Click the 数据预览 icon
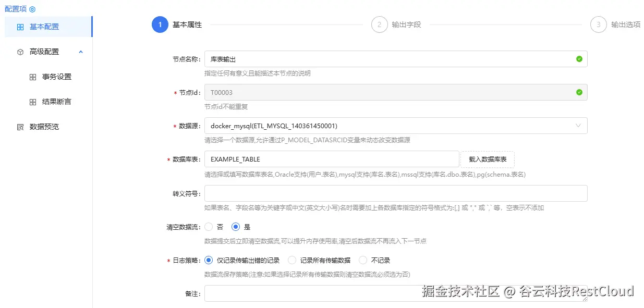 pyautogui.click(x=20, y=127)
